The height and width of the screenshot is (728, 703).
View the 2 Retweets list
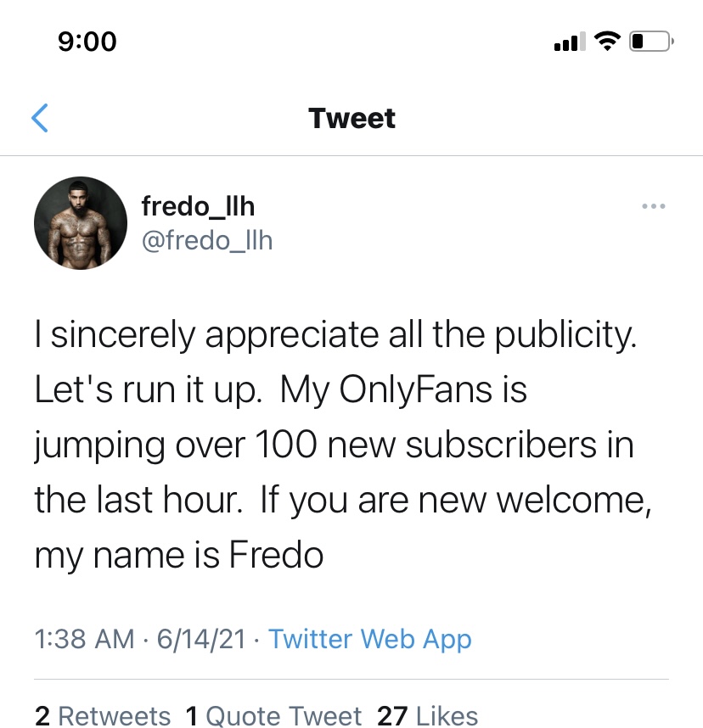[x=102, y=714]
